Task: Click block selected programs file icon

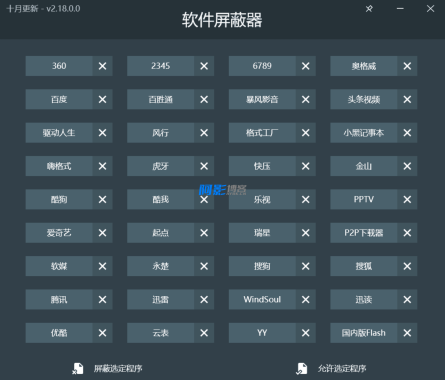Action: coord(78,369)
